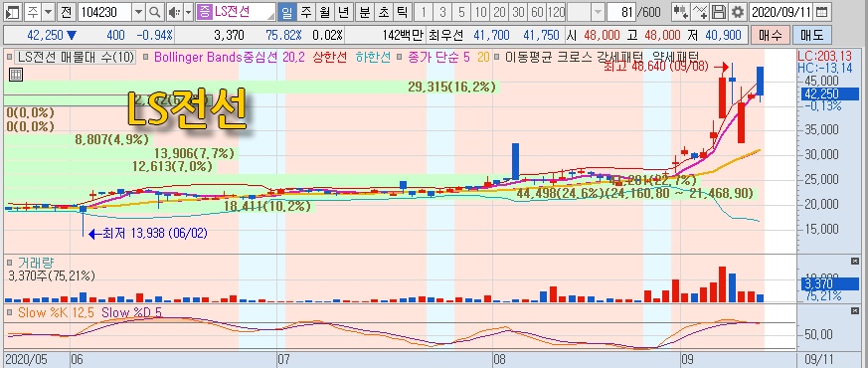Click the LS전선 stock name box
This screenshot has height=368, width=868.
(237, 12)
